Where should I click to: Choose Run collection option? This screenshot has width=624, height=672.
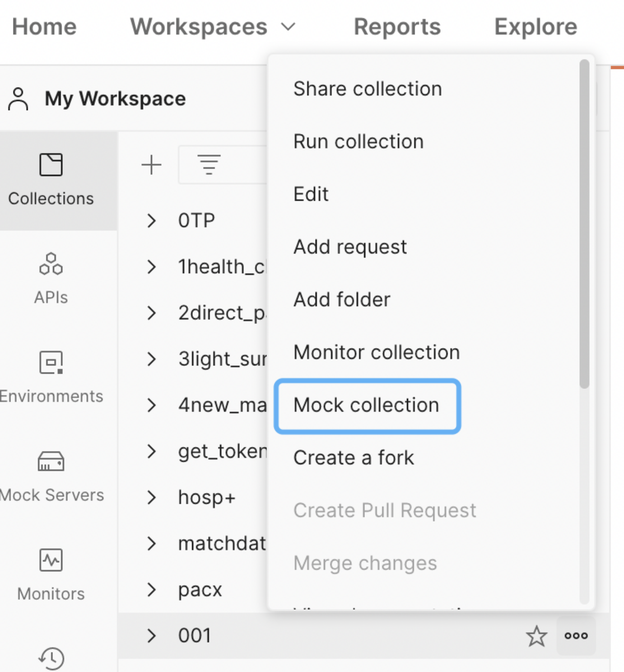(x=358, y=141)
